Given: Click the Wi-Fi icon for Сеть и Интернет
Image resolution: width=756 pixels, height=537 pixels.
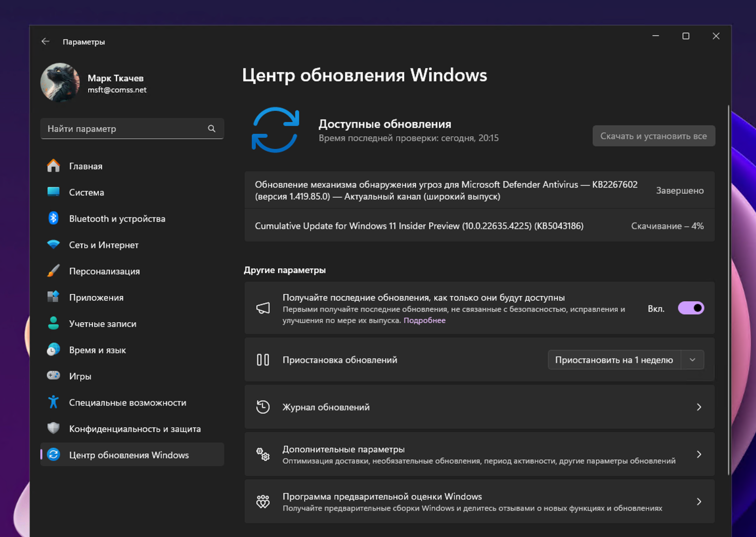Looking at the screenshot, I should (x=53, y=245).
